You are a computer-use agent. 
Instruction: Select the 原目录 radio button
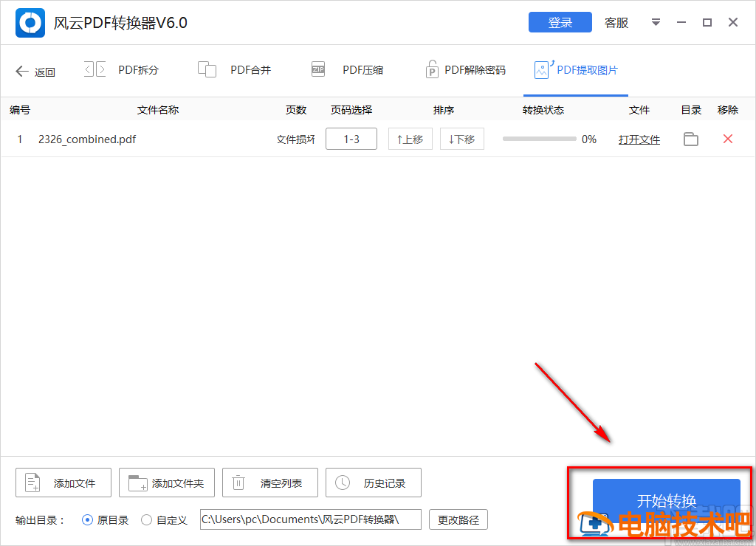coord(87,520)
